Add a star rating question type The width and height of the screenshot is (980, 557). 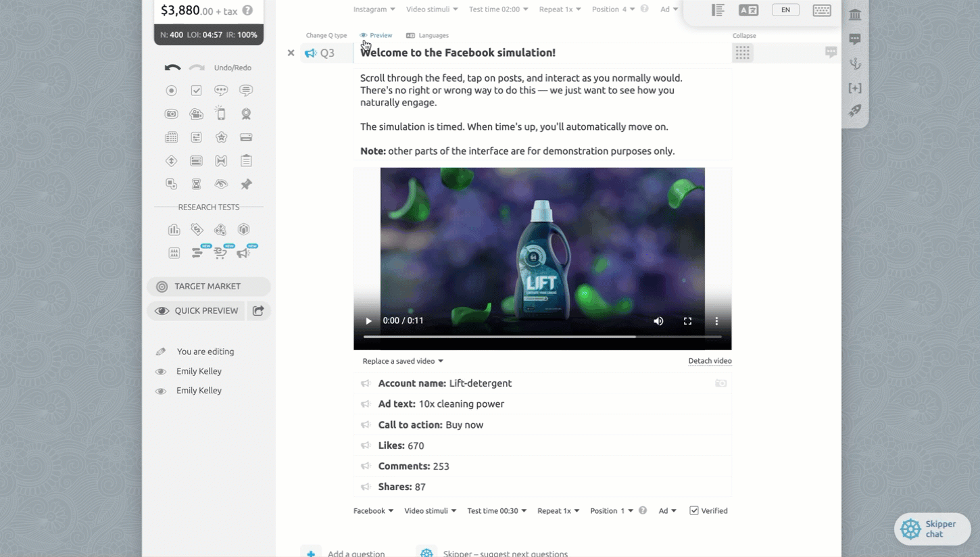pos(221,137)
